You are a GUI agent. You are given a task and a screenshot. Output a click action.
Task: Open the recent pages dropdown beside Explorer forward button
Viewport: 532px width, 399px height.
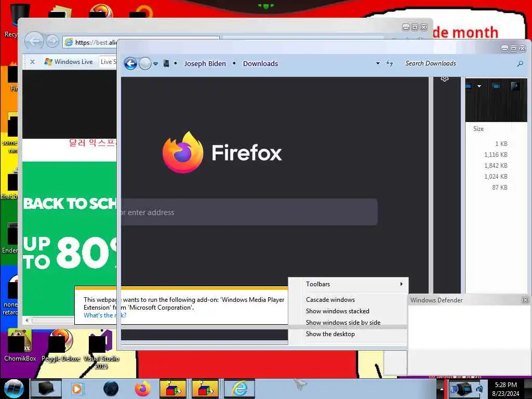(x=155, y=63)
